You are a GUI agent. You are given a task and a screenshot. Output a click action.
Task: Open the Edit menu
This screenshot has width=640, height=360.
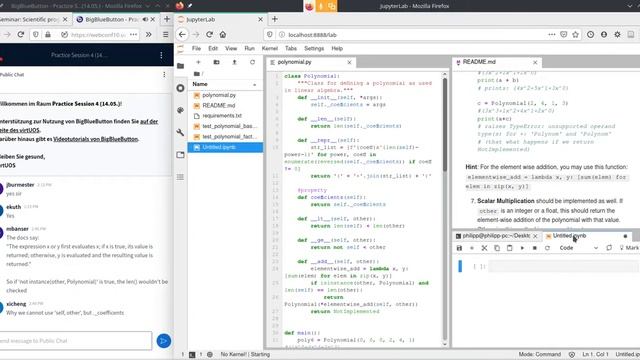point(213,49)
